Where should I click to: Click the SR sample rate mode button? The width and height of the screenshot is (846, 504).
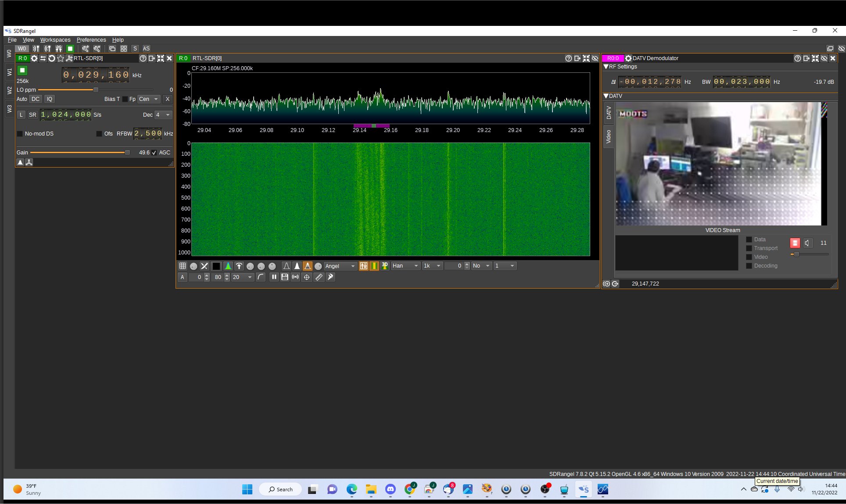click(x=32, y=115)
